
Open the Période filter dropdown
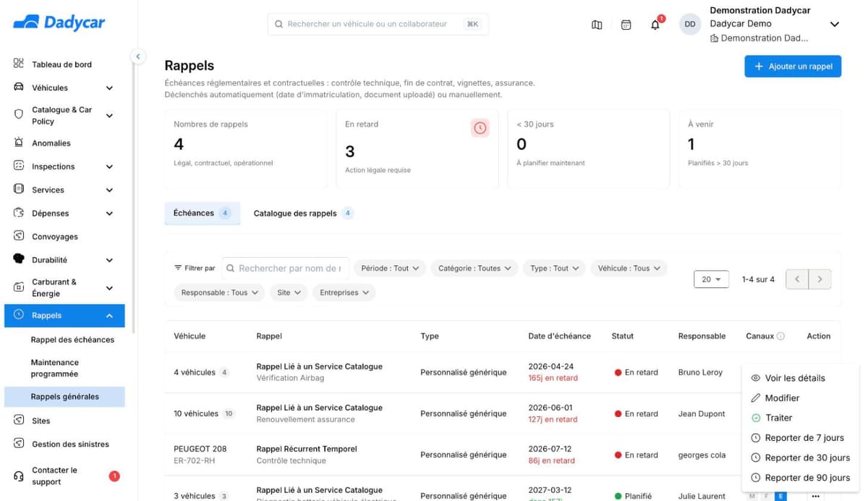[390, 268]
